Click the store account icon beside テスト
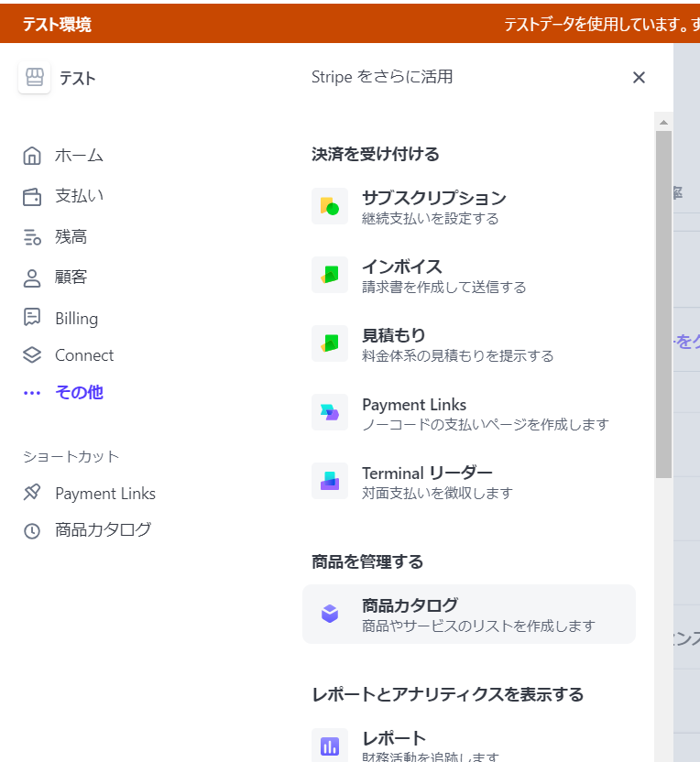Viewport: 700px width, 762px height. click(35, 77)
